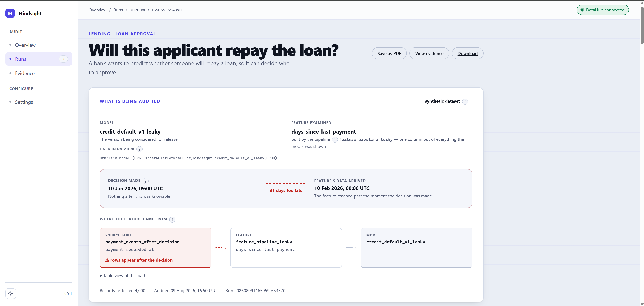Show info for Where the feature came from
This screenshot has height=306, width=644.
point(172,219)
